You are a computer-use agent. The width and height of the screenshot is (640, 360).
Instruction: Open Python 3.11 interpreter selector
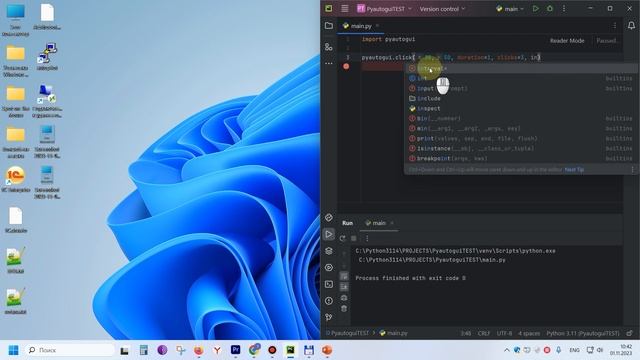583,333
